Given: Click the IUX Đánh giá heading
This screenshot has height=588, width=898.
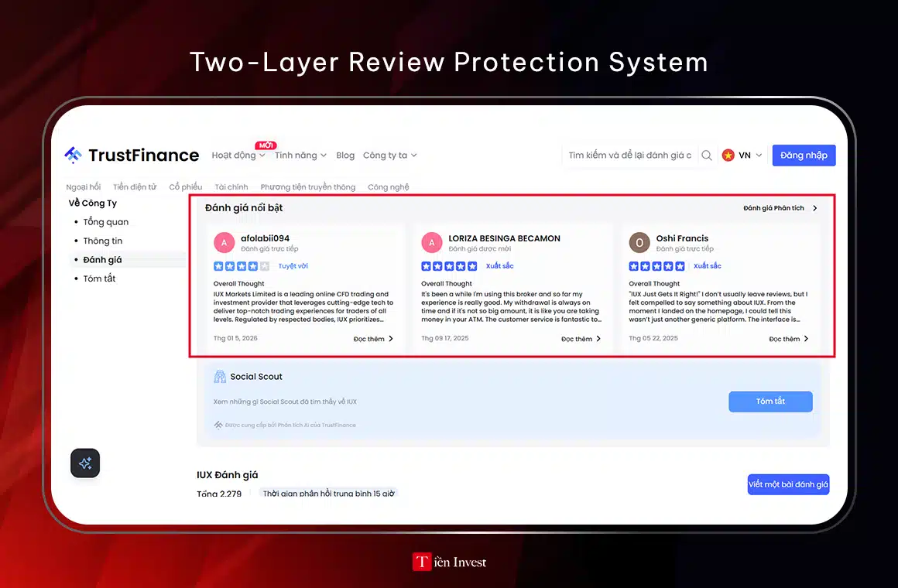Looking at the screenshot, I should 228,474.
